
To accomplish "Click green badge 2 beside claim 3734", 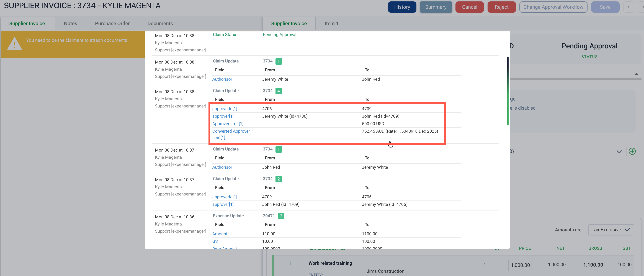I will click(279, 179).
